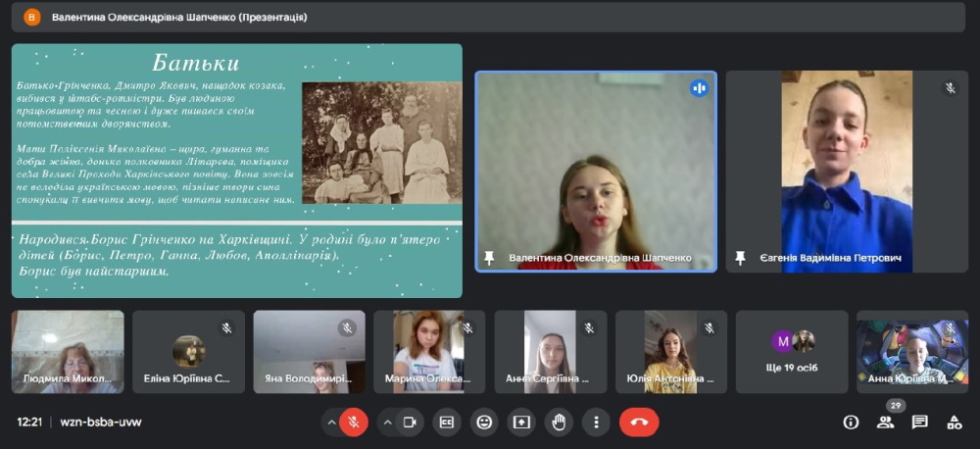Select the Батьки presentation slide
The width and height of the screenshot is (980, 449).
(x=236, y=170)
